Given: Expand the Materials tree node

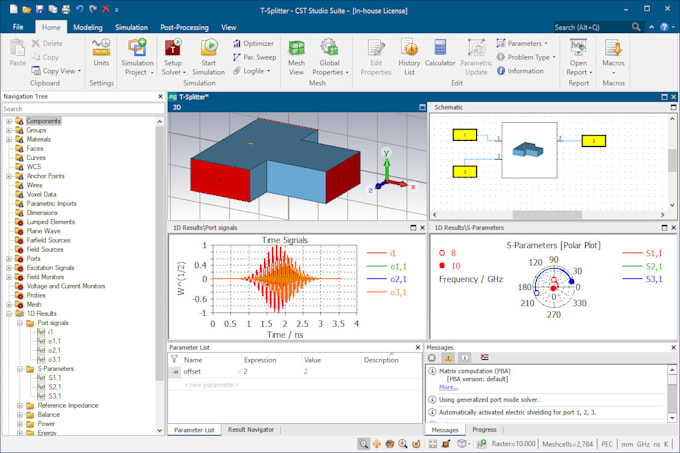Looking at the screenshot, I should point(9,139).
